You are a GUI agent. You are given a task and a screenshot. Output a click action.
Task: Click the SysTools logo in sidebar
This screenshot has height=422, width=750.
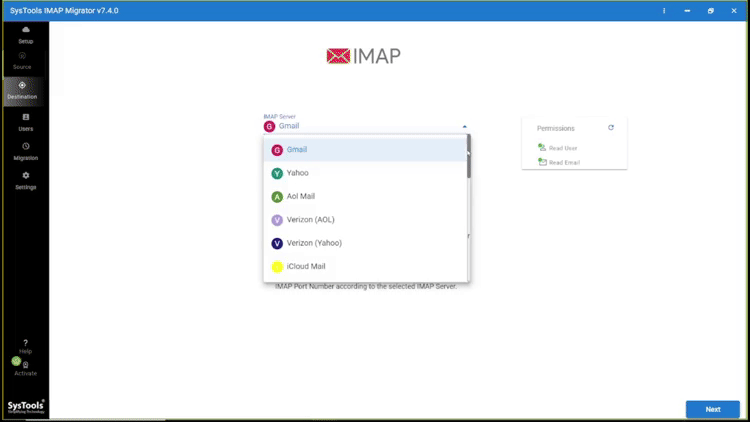(x=26, y=407)
